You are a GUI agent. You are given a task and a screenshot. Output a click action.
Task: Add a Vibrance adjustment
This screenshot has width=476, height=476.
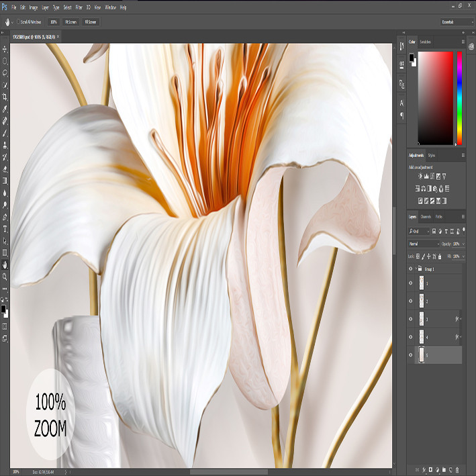coord(444,176)
